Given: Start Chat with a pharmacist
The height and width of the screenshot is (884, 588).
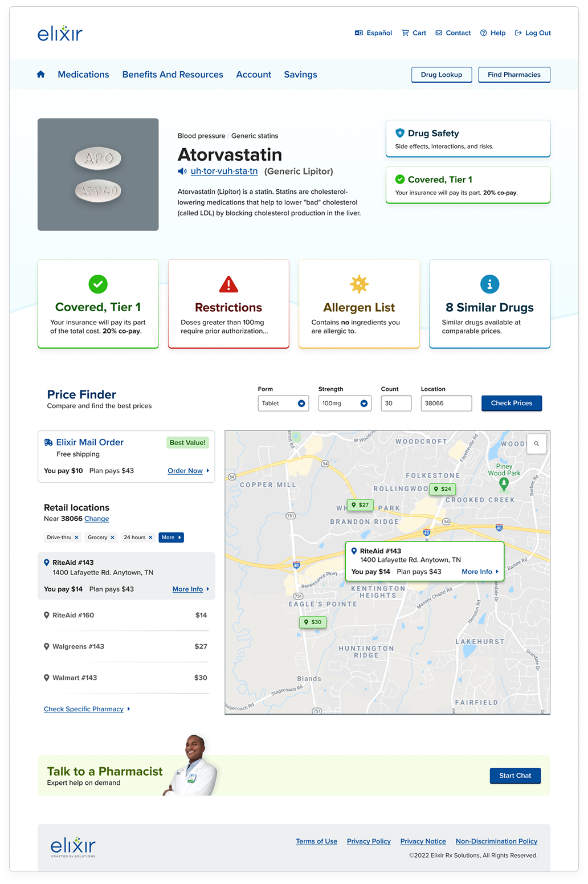Looking at the screenshot, I should [x=515, y=776].
